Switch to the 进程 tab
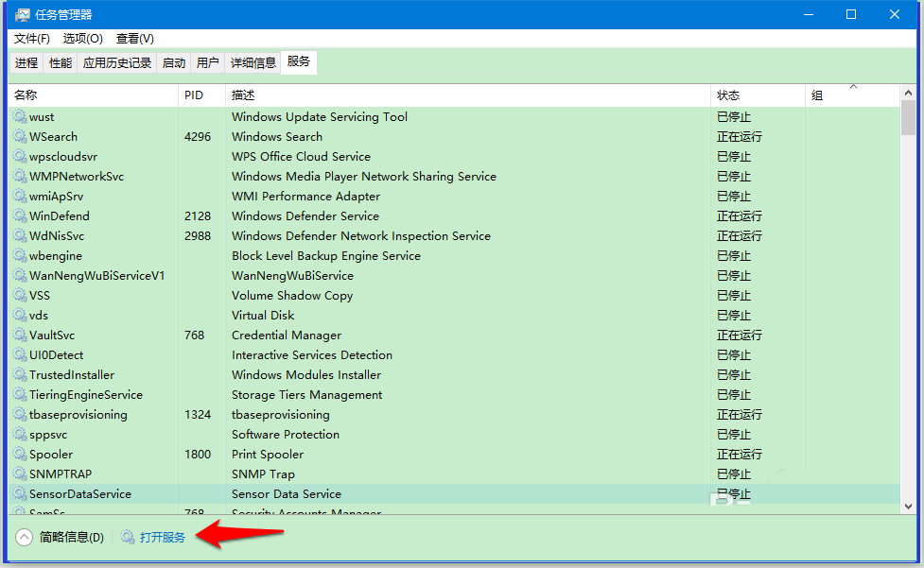This screenshot has width=924, height=568. tap(26, 61)
